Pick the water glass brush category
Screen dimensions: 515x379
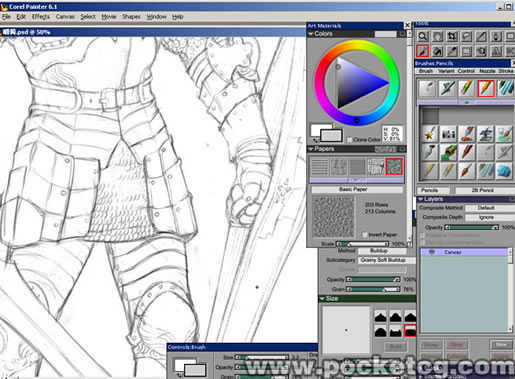click(x=504, y=134)
